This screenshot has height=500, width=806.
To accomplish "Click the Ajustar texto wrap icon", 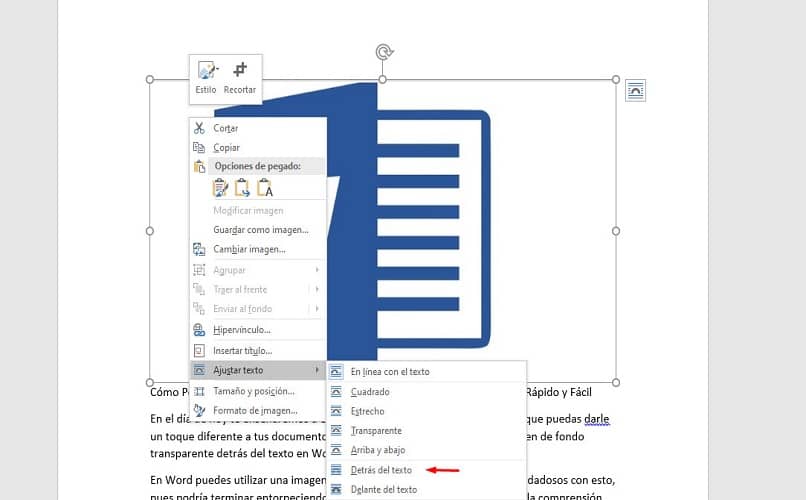I will (199, 370).
